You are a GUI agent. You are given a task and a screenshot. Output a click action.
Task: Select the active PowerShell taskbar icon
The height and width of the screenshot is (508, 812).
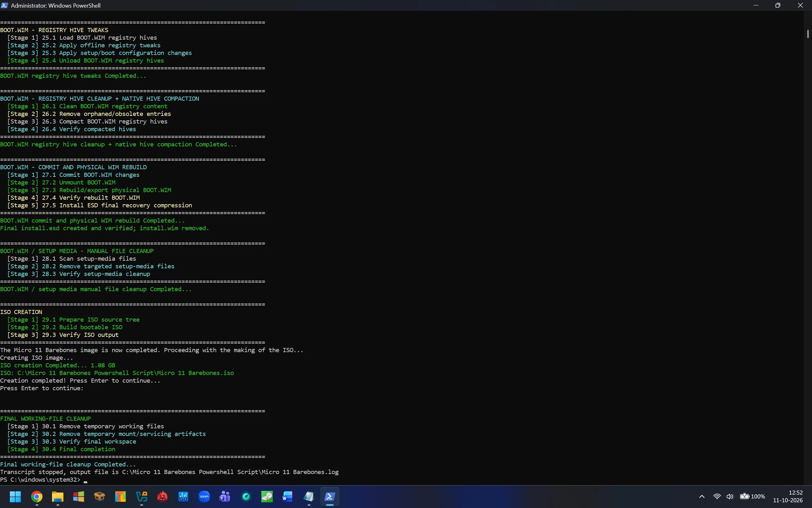[x=330, y=496]
